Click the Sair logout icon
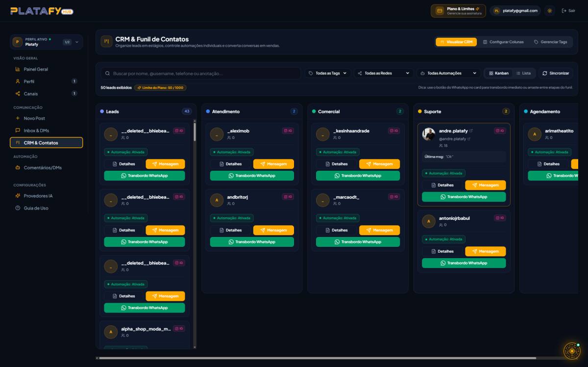 click(x=564, y=11)
